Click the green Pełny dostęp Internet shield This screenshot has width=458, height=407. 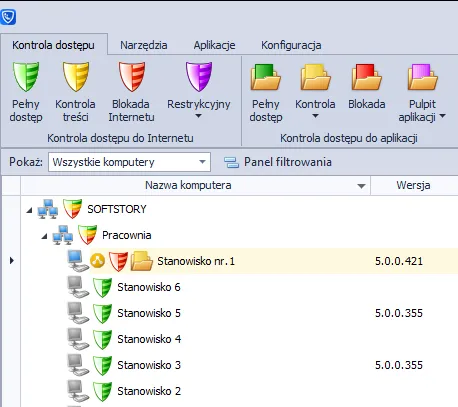[x=26, y=76]
